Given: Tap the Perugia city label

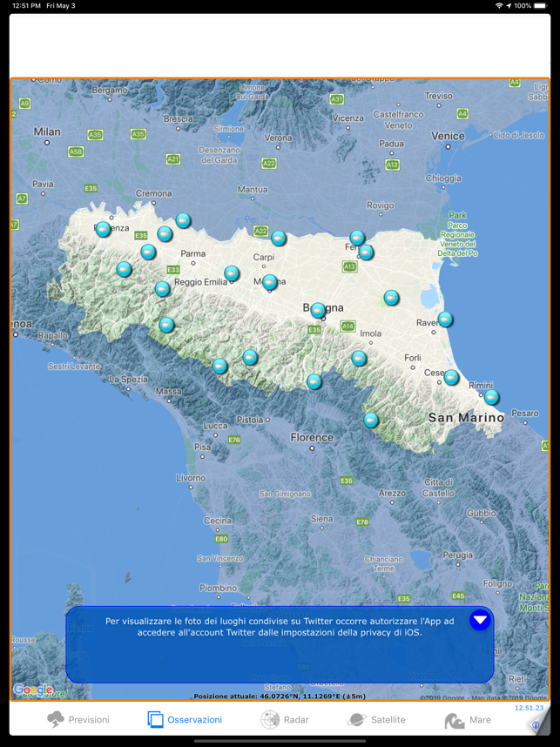Looking at the screenshot, I should (457, 555).
